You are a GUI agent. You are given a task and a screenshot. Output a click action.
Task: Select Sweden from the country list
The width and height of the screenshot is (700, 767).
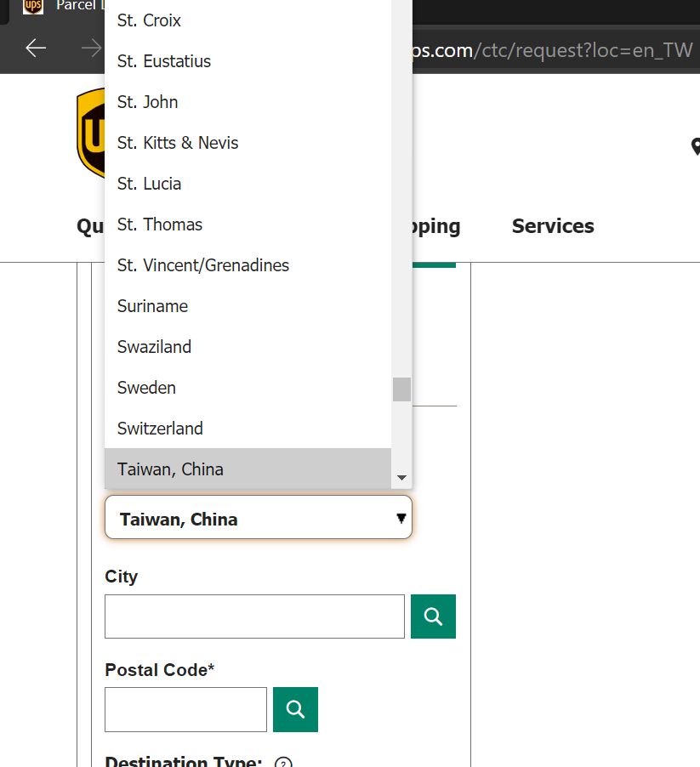coord(146,388)
